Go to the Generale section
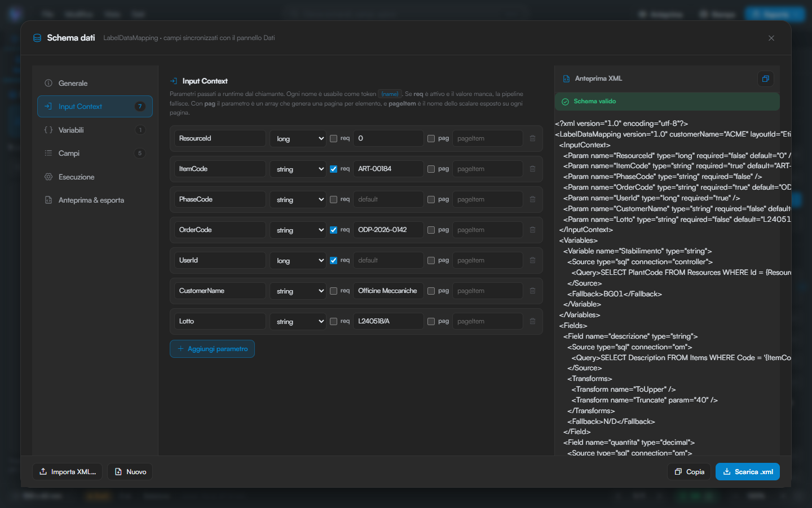The width and height of the screenshot is (812, 508). pos(95,83)
